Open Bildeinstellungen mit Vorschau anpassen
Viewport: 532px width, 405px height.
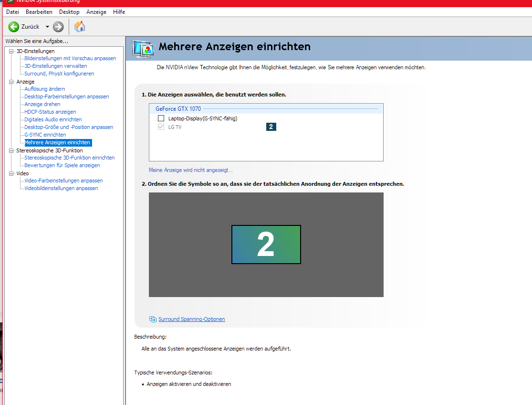(70, 58)
